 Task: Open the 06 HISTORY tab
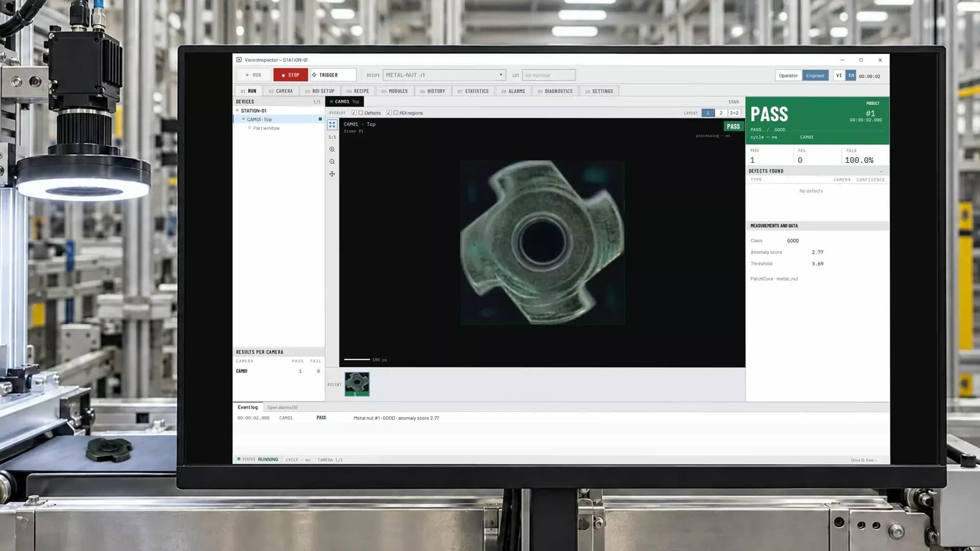click(433, 91)
